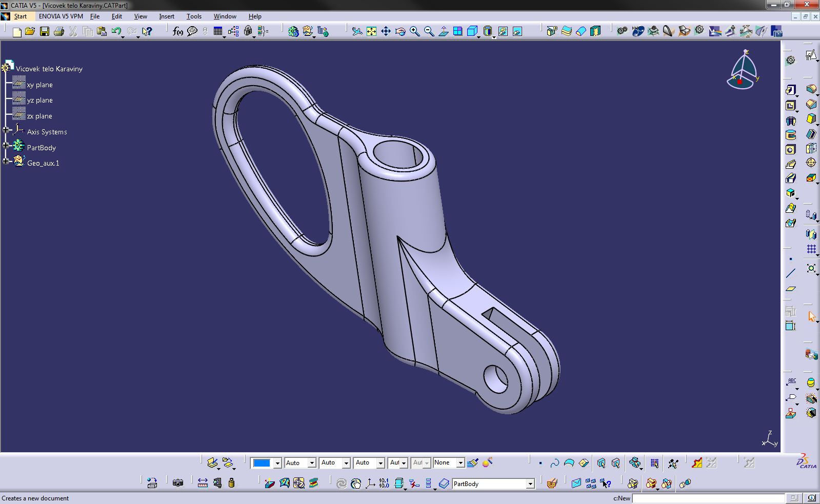The height and width of the screenshot is (504, 820).
Task: Click the Hole tool icon
Action: (790, 150)
